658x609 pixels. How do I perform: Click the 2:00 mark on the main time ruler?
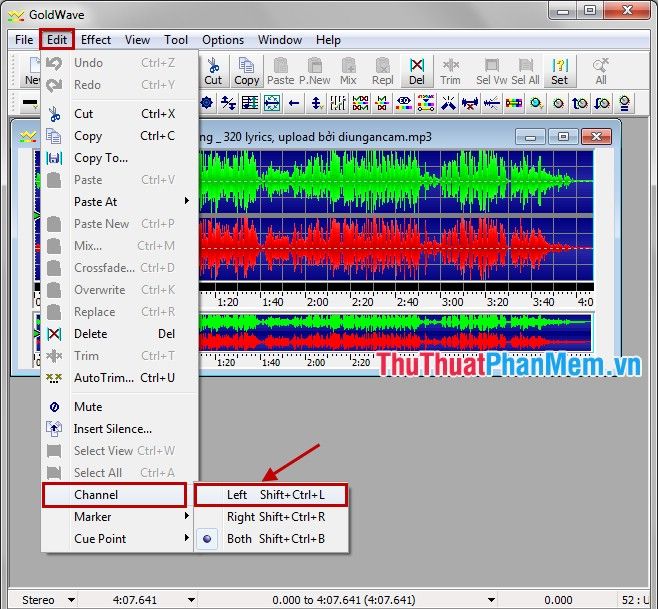click(318, 302)
